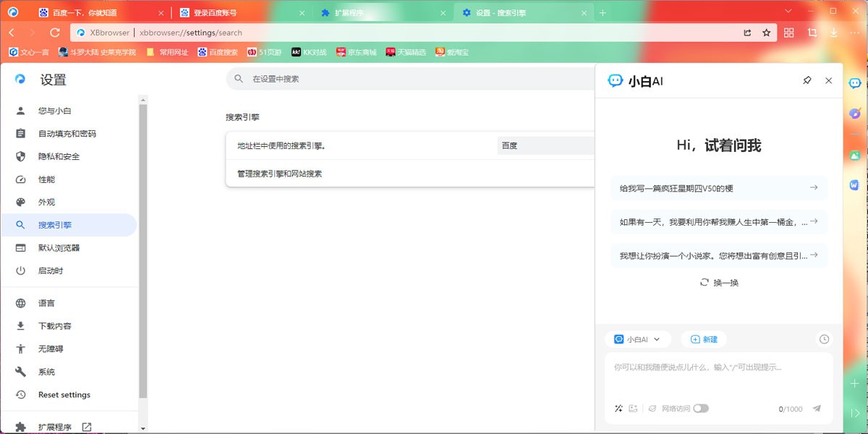
Task: Toggle the 网络访问 switch on
Action: pyautogui.click(x=700, y=409)
